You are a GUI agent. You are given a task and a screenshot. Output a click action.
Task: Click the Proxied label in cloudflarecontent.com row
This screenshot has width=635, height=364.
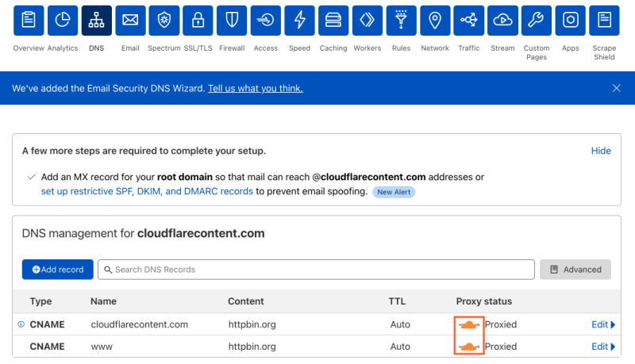(501, 324)
